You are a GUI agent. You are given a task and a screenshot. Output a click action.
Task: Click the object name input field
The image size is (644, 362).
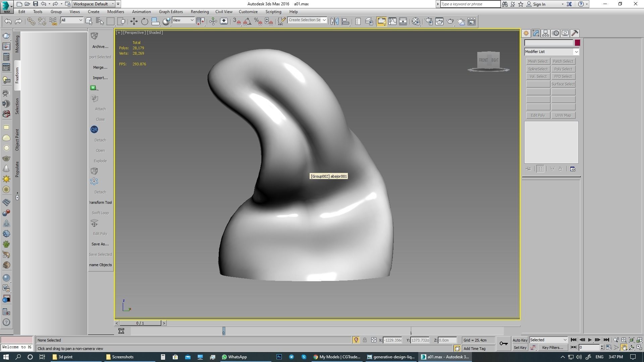pyautogui.click(x=549, y=43)
